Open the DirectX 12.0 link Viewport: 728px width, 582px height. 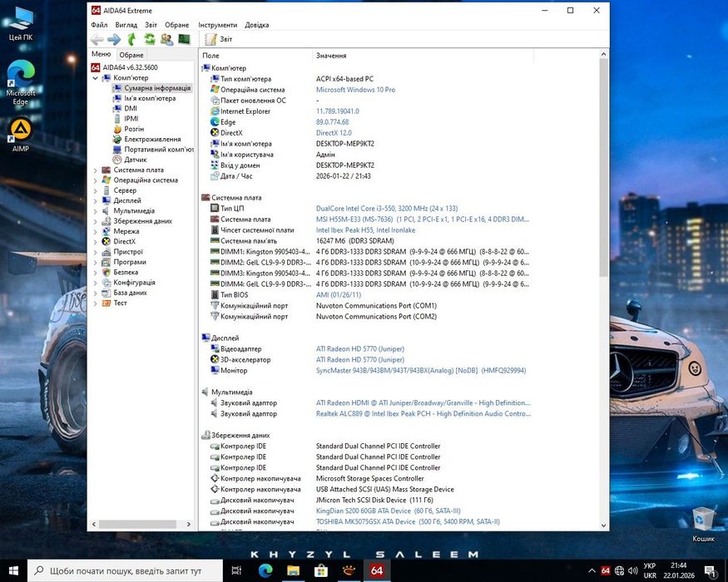point(334,133)
